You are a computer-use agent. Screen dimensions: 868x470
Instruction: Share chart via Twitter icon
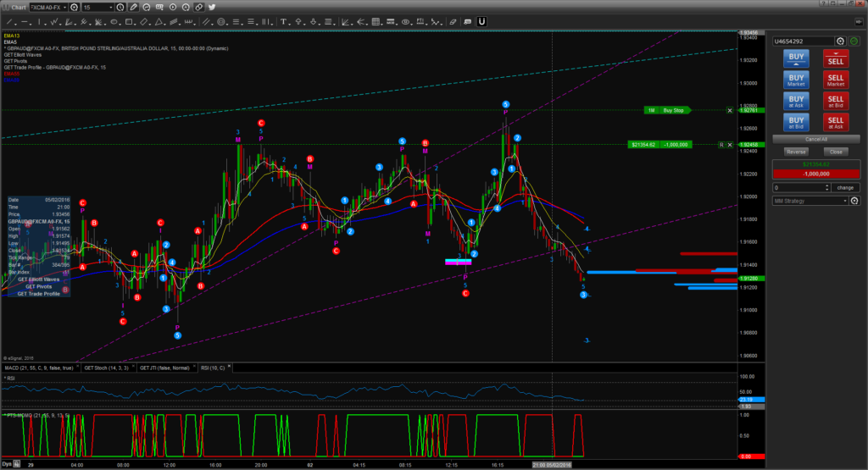click(x=212, y=7)
